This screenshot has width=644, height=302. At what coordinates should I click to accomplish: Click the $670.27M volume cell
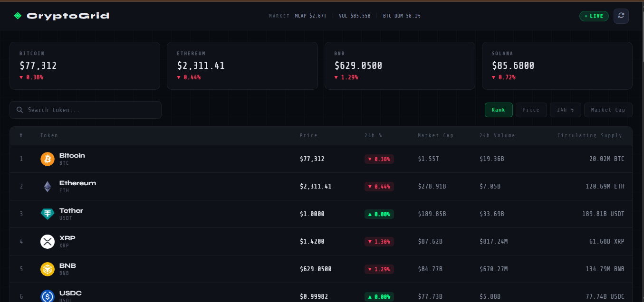pyautogui.click(x=494, y=269)
